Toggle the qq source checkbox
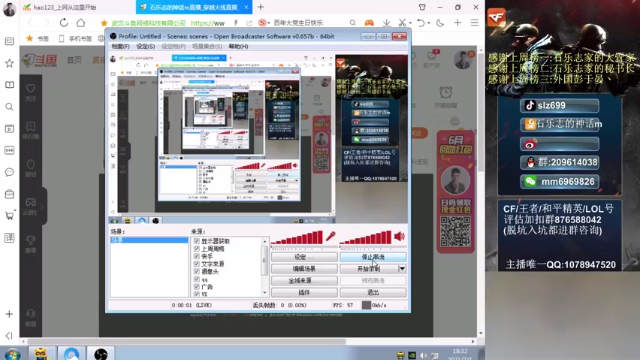Viewport: 640px width, 360px height. pyautogui.click(x=197, y=279)
